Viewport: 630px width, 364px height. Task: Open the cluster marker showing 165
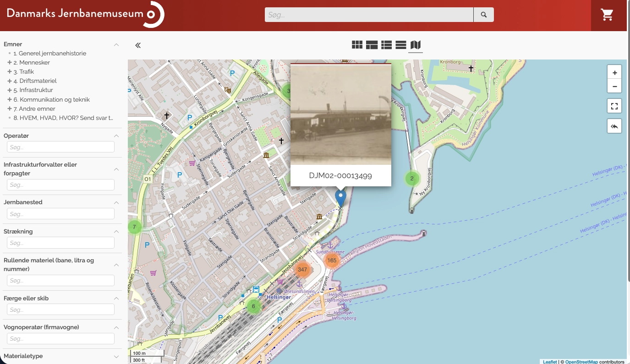tap(332, 261)
